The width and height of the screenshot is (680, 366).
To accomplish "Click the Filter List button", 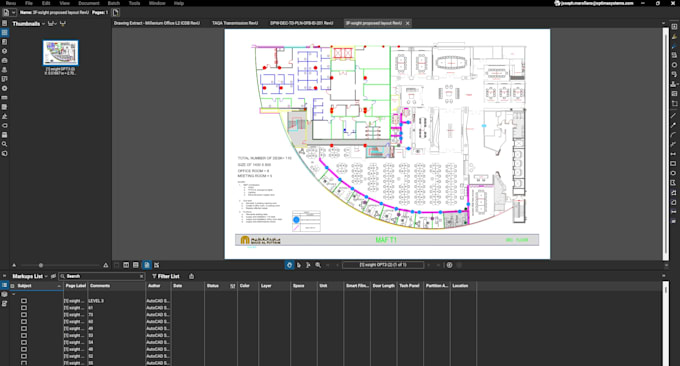I will (x=165, y=276).
